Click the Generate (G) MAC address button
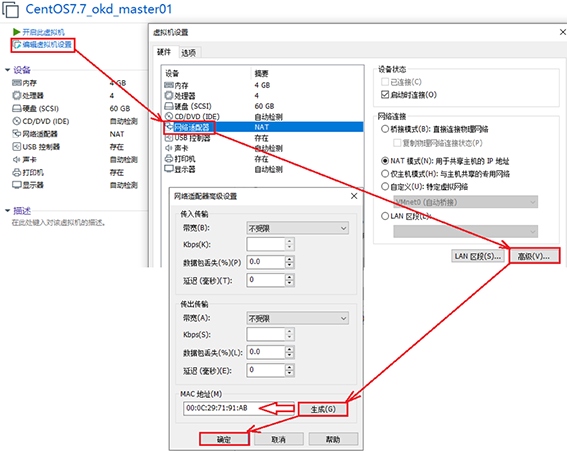This screenshot has width=567, height=451. pyautogui.click(x=323, y=409)
